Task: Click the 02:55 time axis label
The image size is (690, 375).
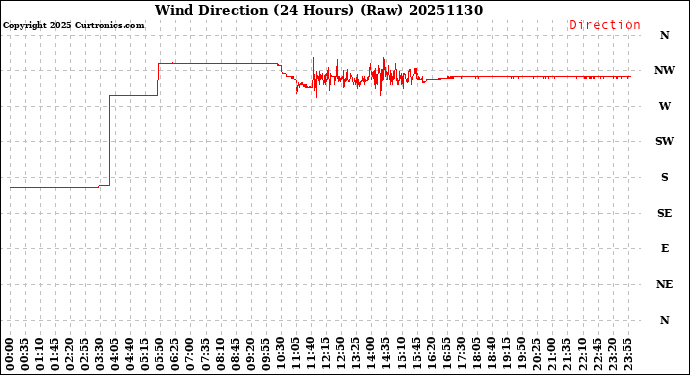Action: (85, 354)
